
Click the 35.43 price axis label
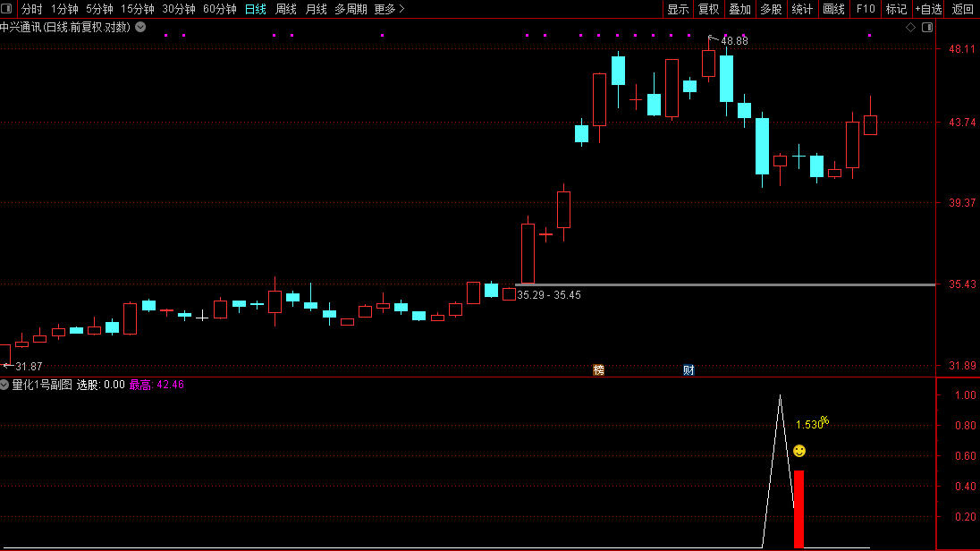962,284
